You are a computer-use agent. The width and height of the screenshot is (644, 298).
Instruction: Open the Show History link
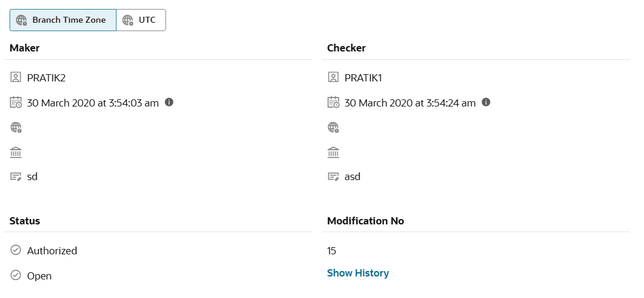tap(358, 273)
